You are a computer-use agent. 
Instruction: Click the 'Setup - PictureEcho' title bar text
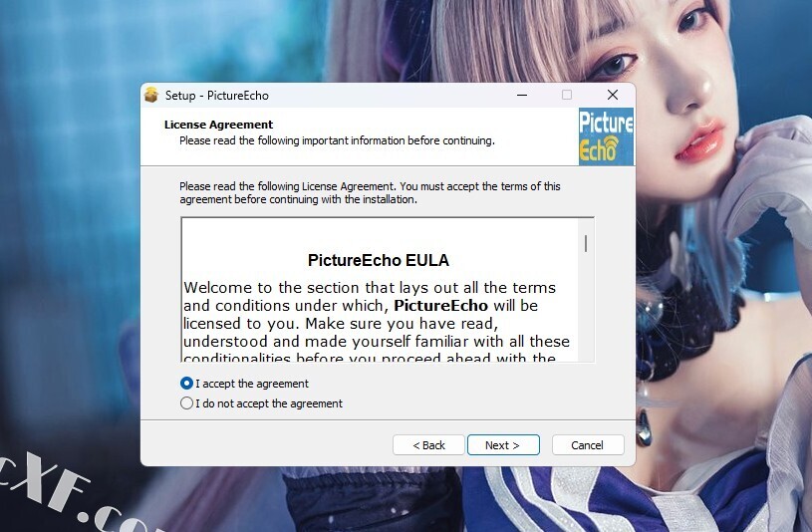point(217,96)
